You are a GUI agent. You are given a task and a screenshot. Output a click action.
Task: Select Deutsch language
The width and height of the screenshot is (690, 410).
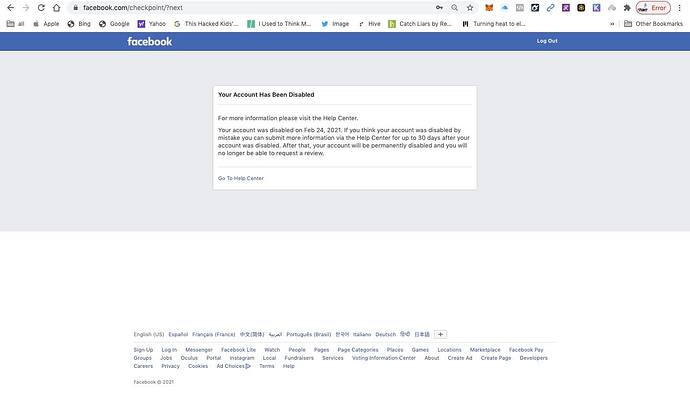[x=385, y=334]
